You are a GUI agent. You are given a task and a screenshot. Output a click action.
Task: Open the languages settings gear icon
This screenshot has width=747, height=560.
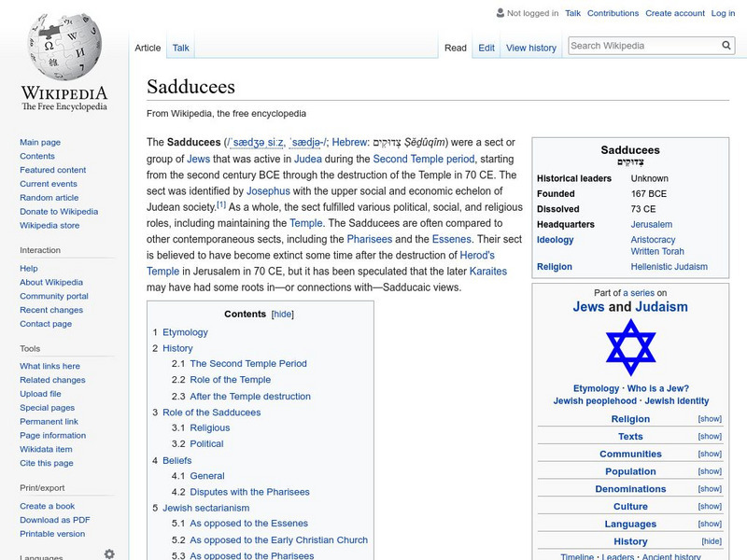click(109, 553)
